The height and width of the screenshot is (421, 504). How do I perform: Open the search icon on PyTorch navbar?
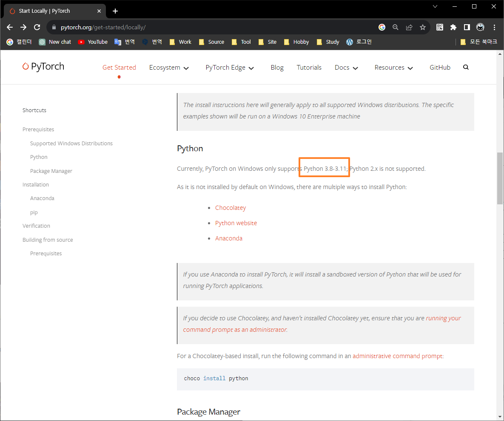click(466, 67)
